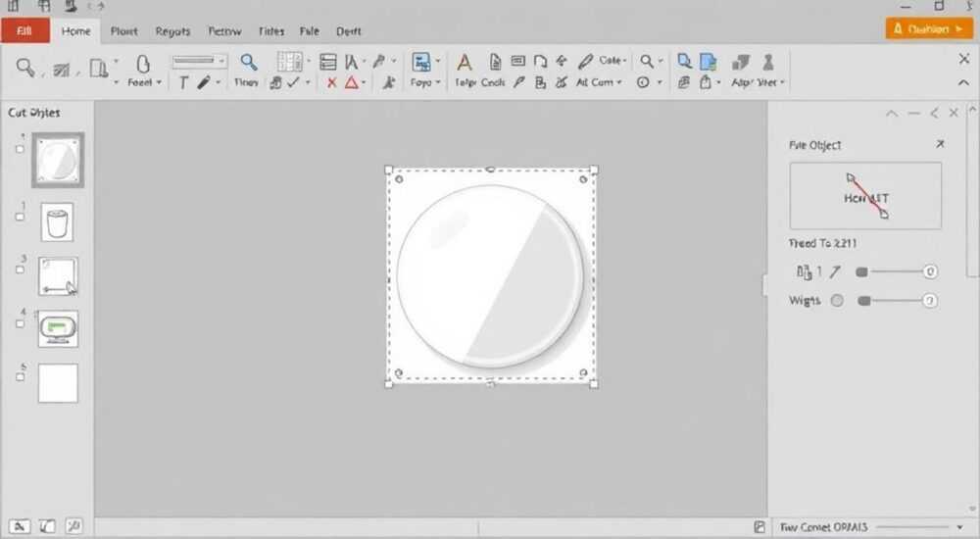Select the Wigts radio circle
The image size is (980, 539).
[837, 301]
